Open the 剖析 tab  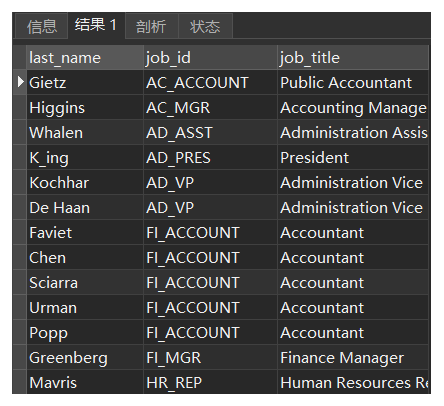(152, 26)
